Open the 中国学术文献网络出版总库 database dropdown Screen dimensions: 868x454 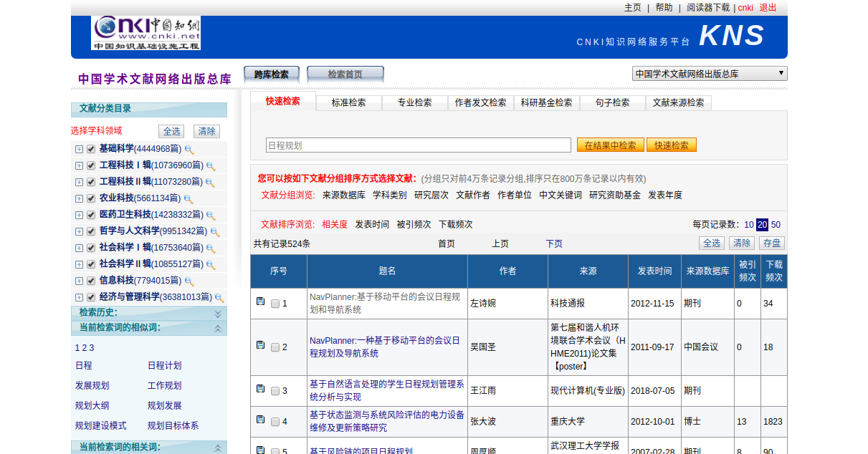[709, 74]
